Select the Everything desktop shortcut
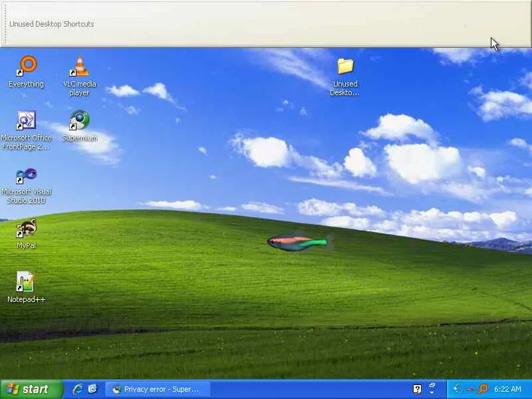The image size is (532, 399). coord(27,72)
